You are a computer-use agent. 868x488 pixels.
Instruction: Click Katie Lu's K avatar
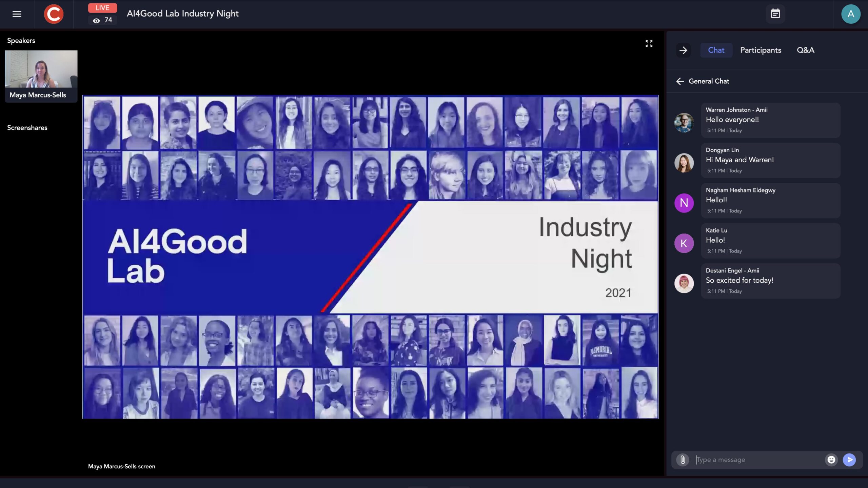[x=684, y=243]
